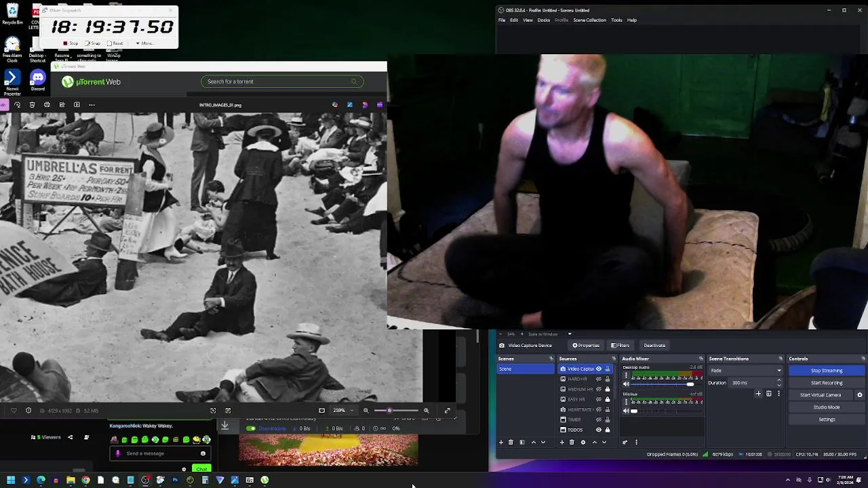Image resolution: width=868 pixels, height=488 pixels.
Task: Open the Photos viewer See more three-dot menu
Action: (92, 105)
